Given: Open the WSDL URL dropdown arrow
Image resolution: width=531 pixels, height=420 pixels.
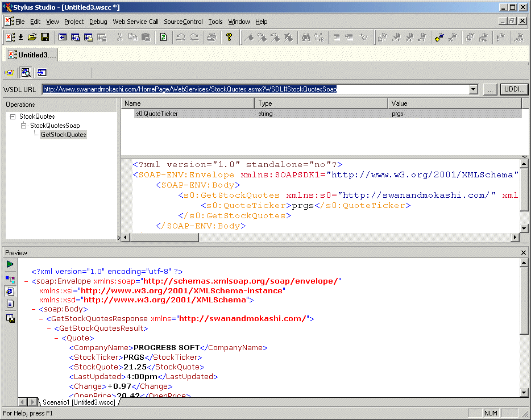Looking at the screenshot, I should pyautogui.click(x=473, y=89).
